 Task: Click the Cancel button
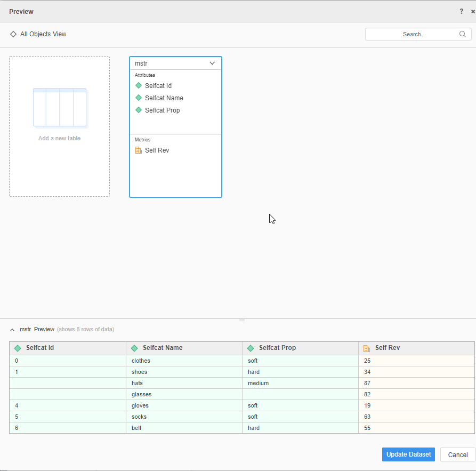(457, 454)
